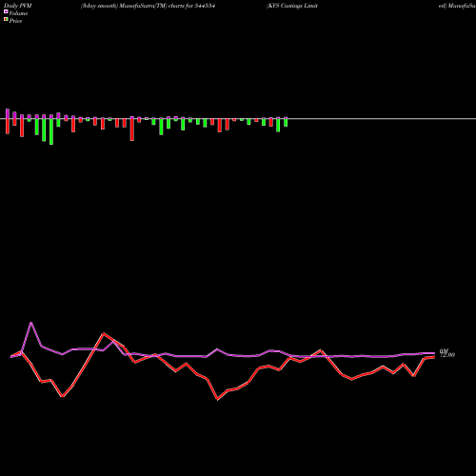Image resolution: width=476 pixels, height=476 pixels.
Task: Click the "Price" legend label
Action: [x=15, y=21]
